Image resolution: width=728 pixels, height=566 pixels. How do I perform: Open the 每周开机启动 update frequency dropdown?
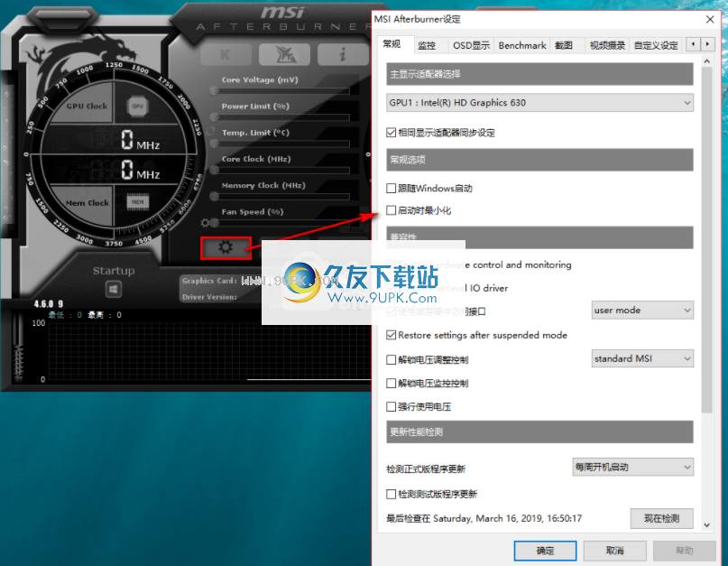632,467
